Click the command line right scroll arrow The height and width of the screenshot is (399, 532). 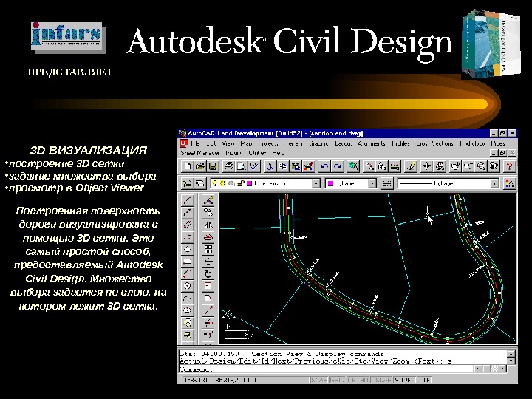click(502, 369)
